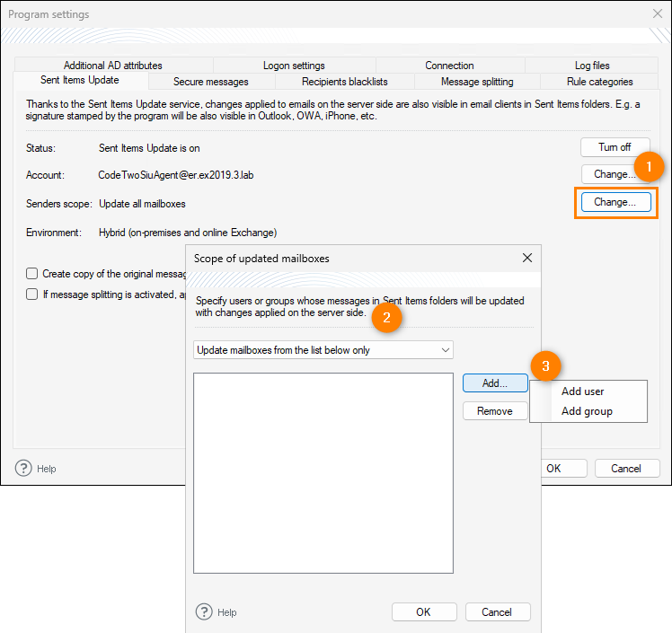
Task: Enable Create copy of original message checkbox
Action: pyautogui.click(x=32, y=274)
